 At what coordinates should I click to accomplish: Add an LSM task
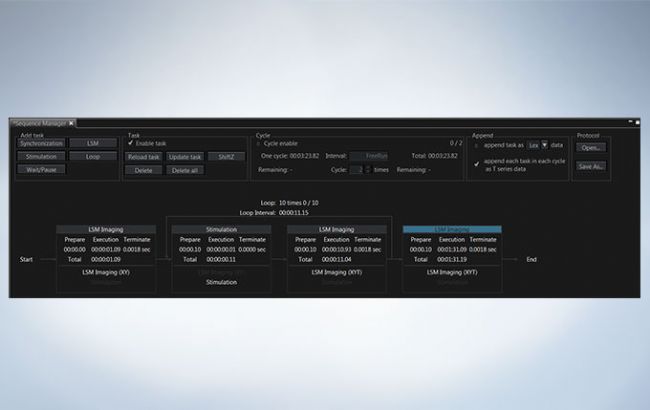(91, 144)
